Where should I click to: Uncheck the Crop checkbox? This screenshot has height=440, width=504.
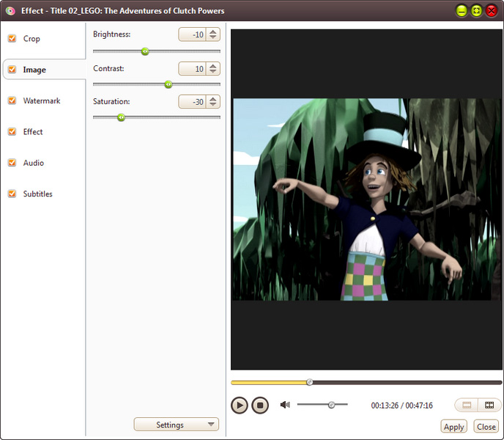pyautogui.click(x=12, y=39)
